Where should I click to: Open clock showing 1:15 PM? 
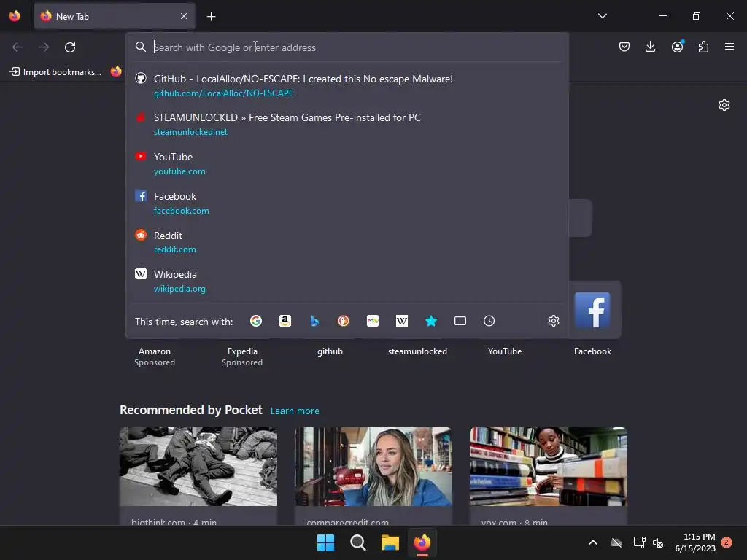click(x=695, y=542)
